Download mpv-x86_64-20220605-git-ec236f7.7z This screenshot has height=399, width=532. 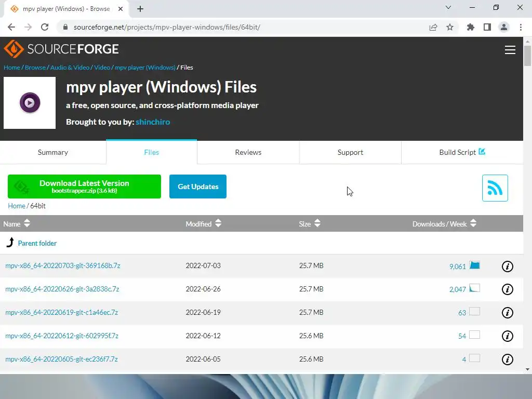click(x=61, y=359)
